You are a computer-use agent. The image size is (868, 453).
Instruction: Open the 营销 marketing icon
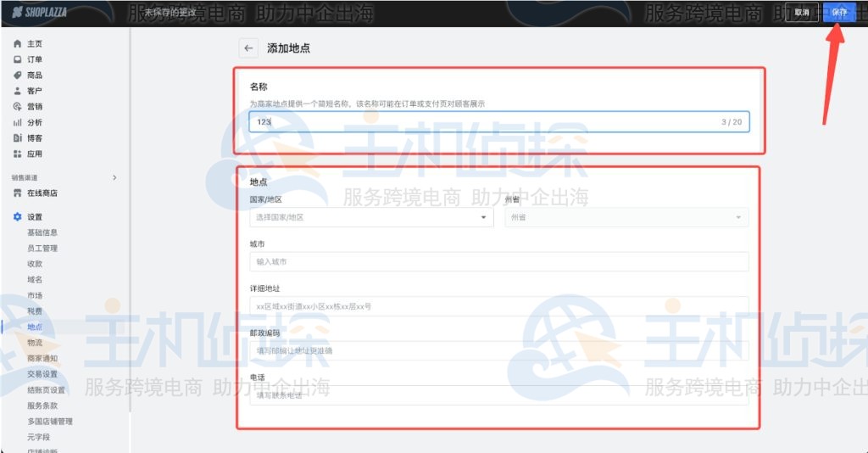pos(17,106)
